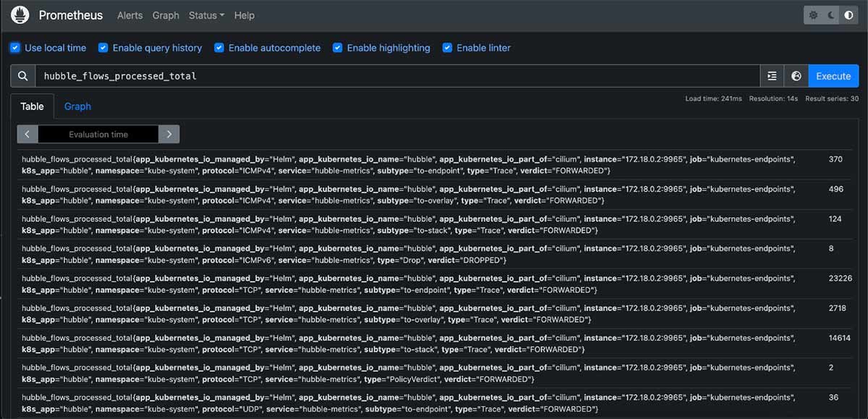Disable query history checkbox
This screenshot has height=419, width=868.
tap(103, 48)
